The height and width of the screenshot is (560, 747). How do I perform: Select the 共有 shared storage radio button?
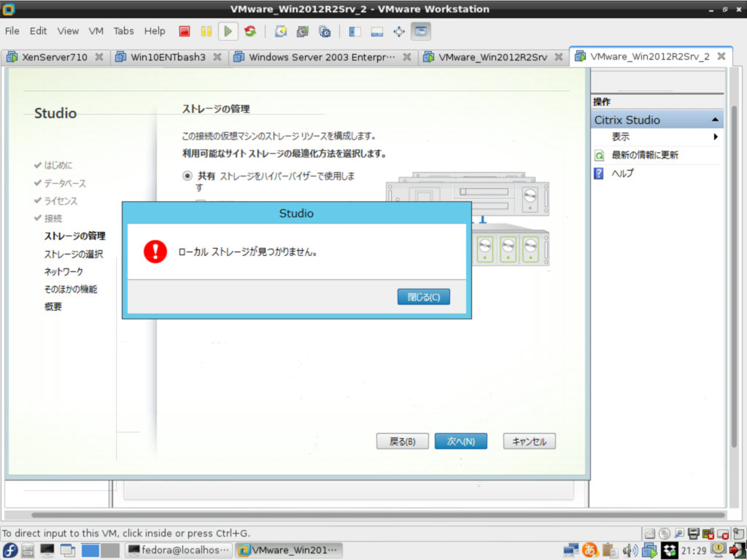coord(187,176)
